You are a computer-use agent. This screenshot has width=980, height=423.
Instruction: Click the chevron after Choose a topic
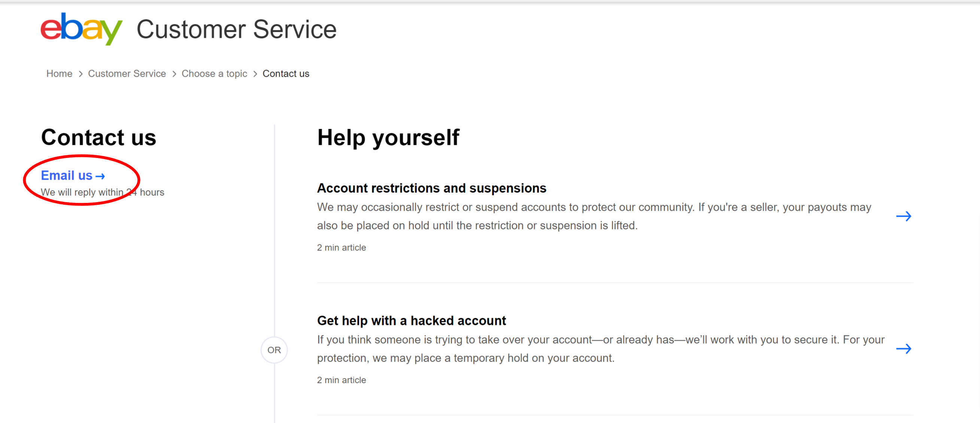coord(255,74)
